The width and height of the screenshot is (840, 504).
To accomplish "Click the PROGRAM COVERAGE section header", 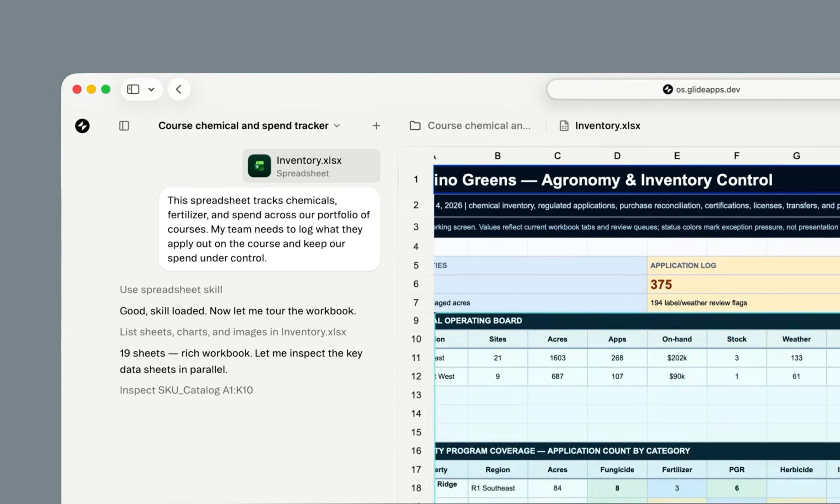I will pos(637,451).
